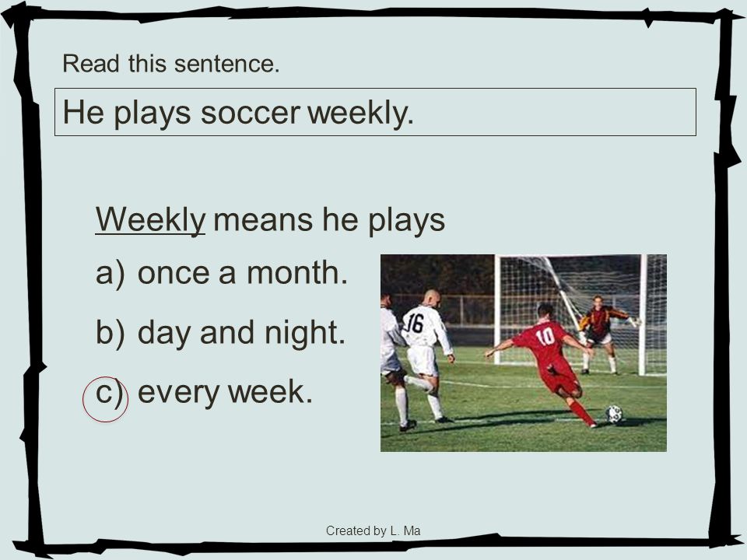
Task: Click the 'means he plays' text
Action: (x=328, y=220)
